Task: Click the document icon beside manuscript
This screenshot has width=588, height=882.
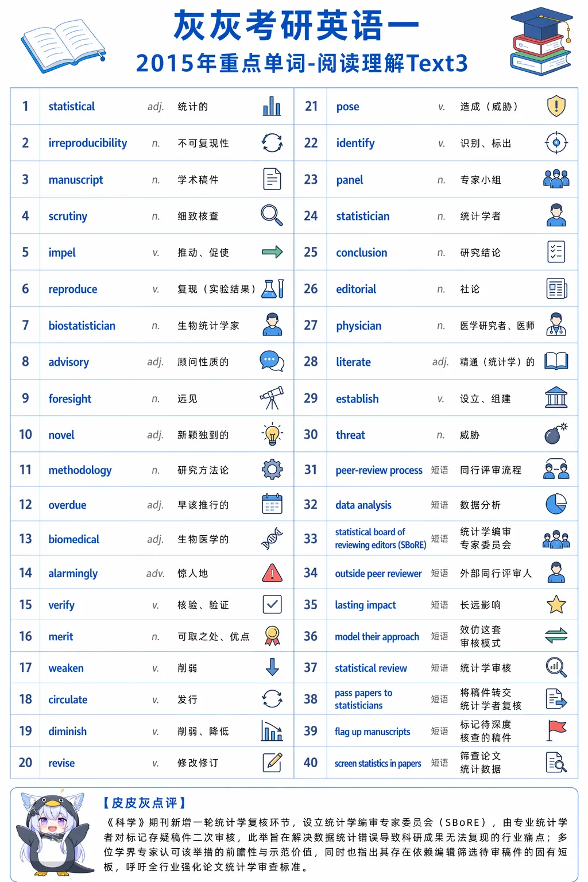Action: pos(272,179)
